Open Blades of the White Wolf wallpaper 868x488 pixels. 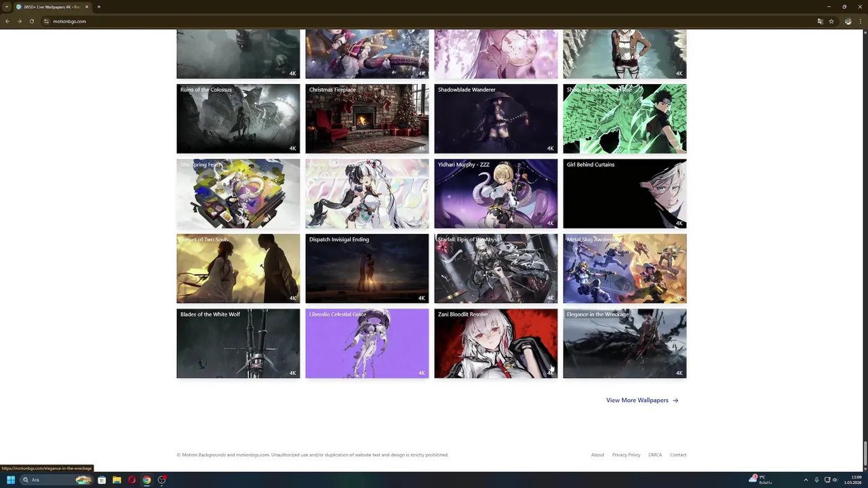click(238, 344)
